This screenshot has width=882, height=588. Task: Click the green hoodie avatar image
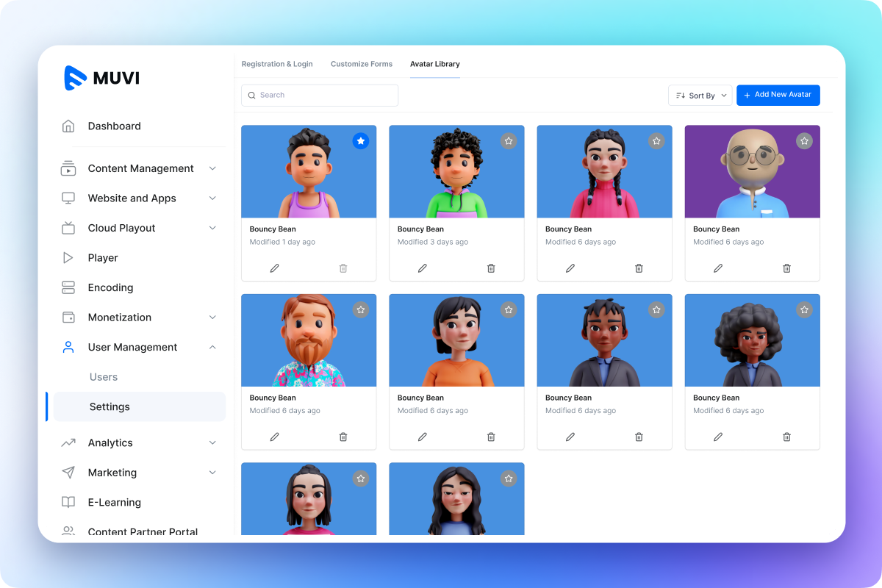tap(456, 171)
